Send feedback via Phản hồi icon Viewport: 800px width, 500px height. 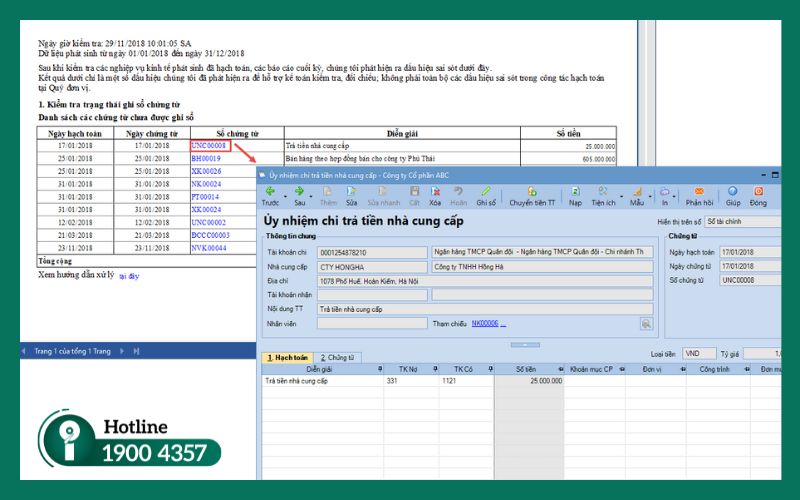tap(699, 194)
